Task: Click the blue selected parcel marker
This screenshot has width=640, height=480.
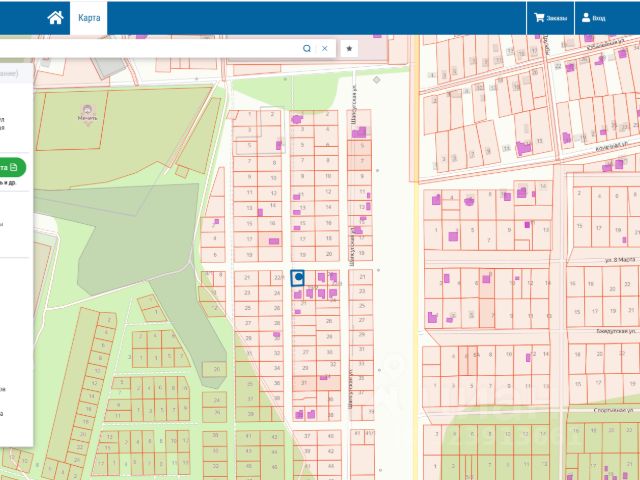Action: (298, 278)
